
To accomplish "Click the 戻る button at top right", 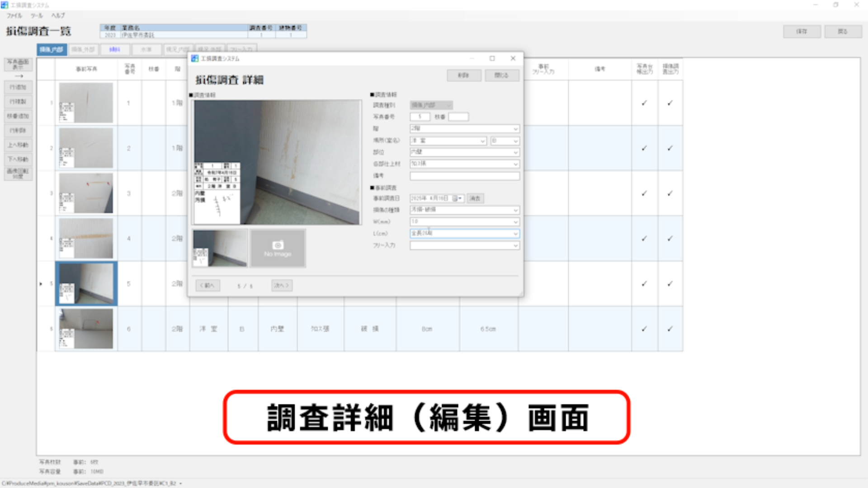I will [843, 32].
